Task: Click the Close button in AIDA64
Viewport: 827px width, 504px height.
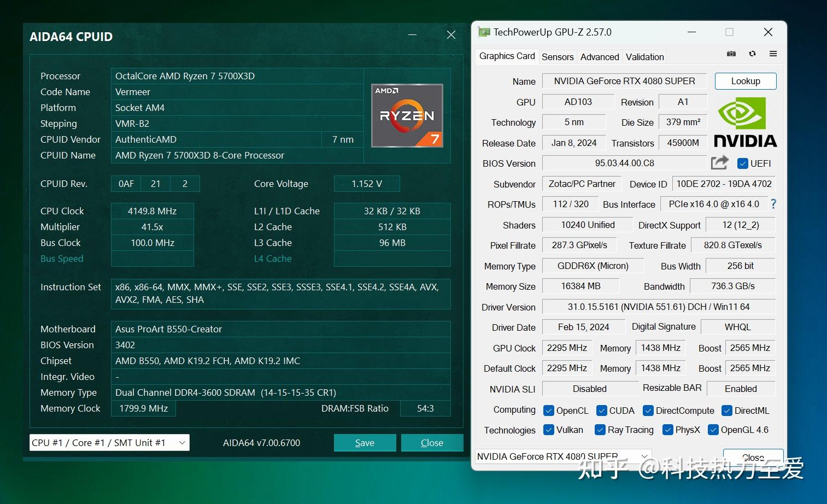Action: click(432, 443)
